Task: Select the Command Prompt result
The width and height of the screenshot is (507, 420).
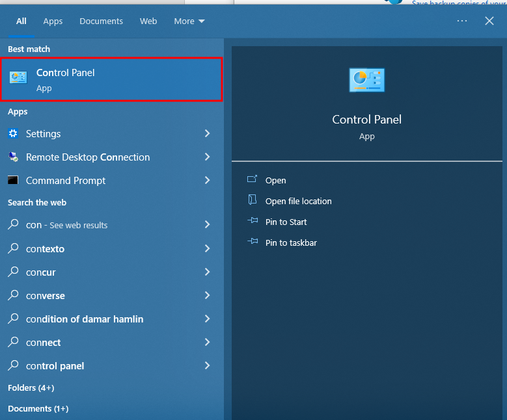Action: tap(111, 180)
